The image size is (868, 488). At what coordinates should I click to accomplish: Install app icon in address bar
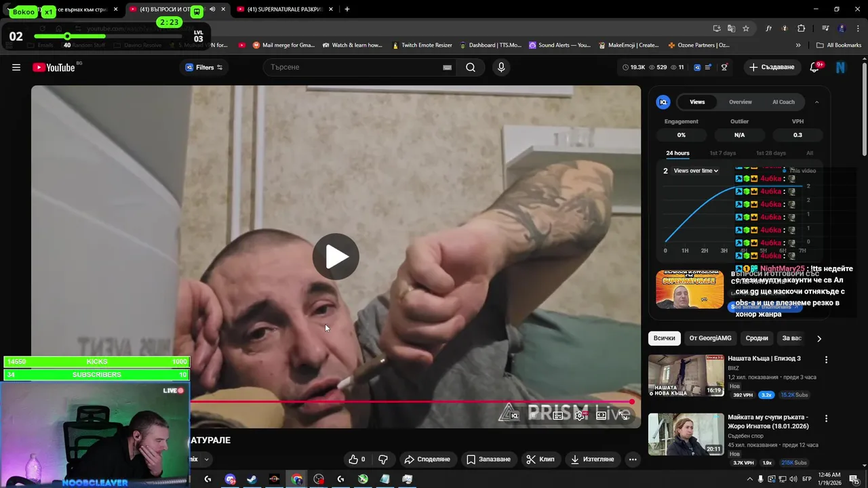click(x=717, y=28)
